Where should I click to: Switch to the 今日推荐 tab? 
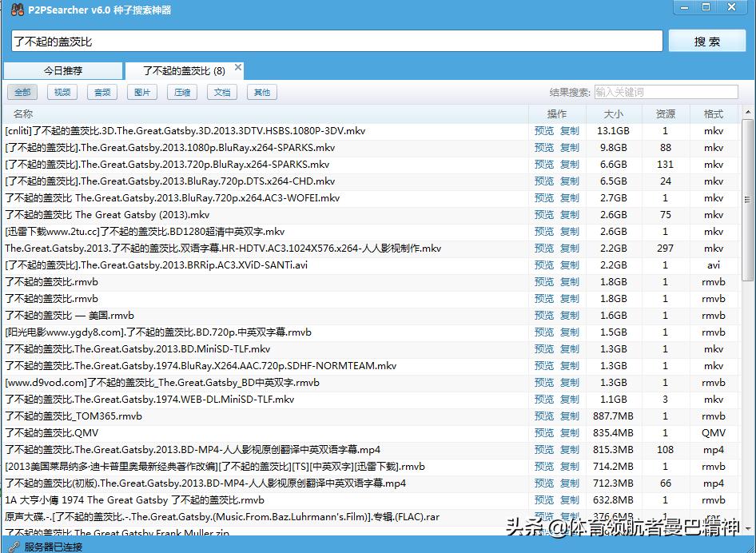pos(63,71)
